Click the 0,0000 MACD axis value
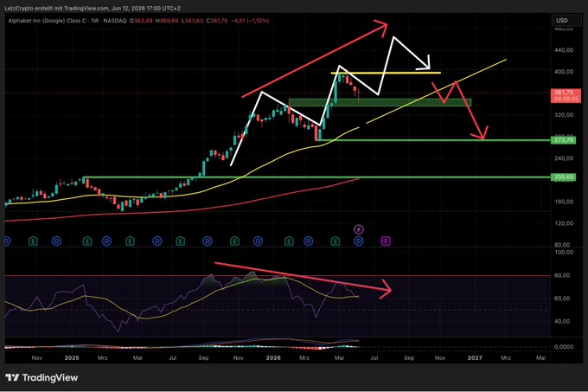 pos(564,347)
